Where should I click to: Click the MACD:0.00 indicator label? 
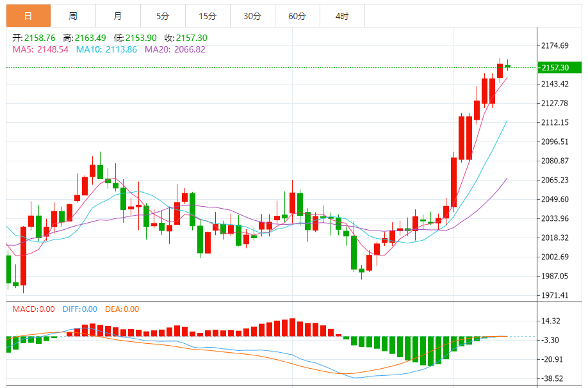coord(33,309)
